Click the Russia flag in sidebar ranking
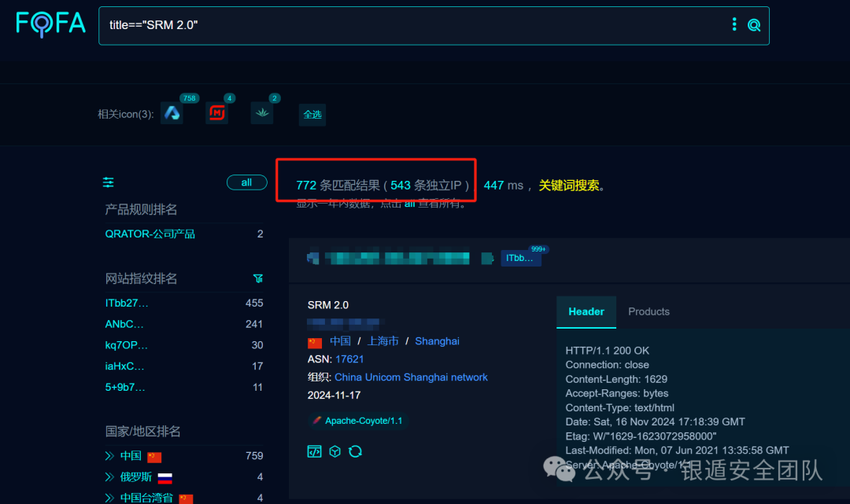Screen dimensions: 850x504 coord(164,478)
